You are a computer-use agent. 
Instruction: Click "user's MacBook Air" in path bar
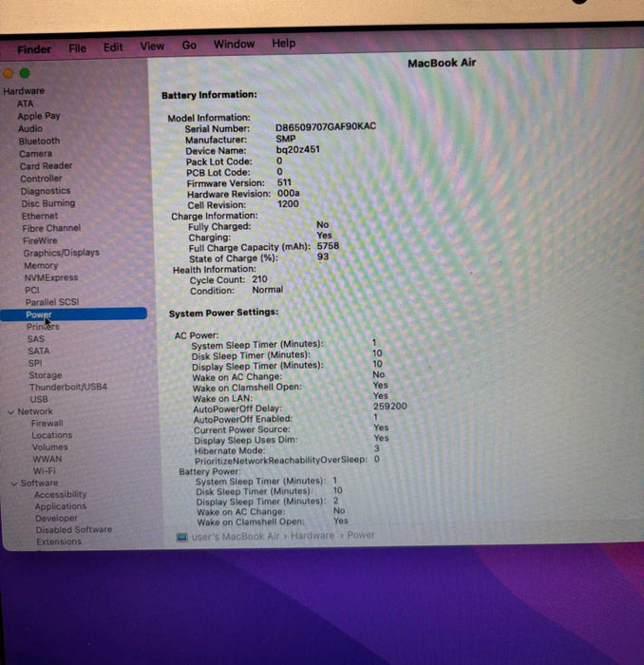tap(236, 537)
